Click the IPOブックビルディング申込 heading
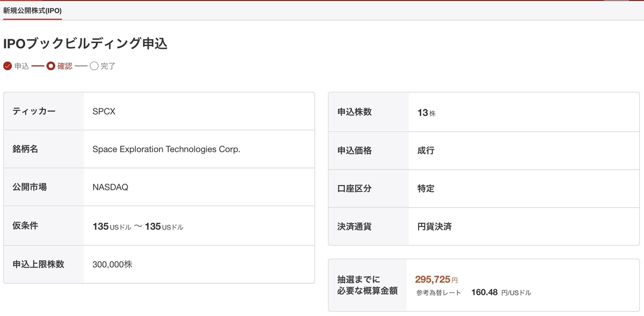The width and height of the screenshot is (644, 316). click(x=85, y=43)
